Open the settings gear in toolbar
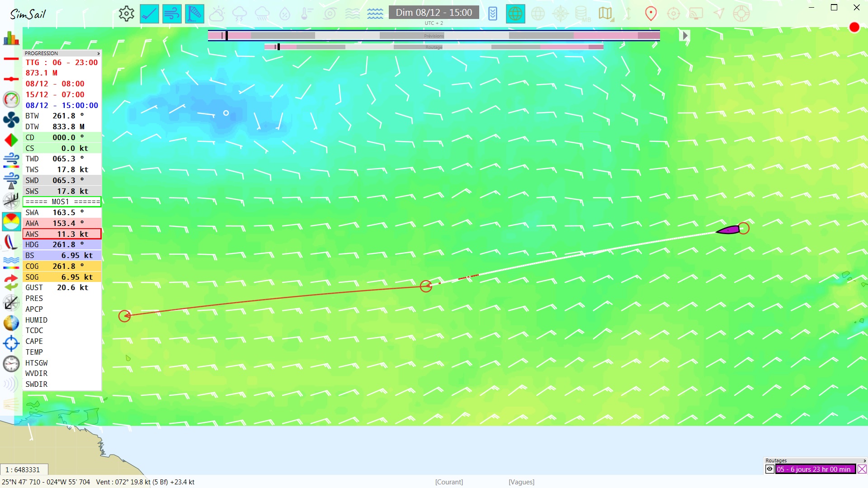This screenshot has height=488, width=868. 126,14
